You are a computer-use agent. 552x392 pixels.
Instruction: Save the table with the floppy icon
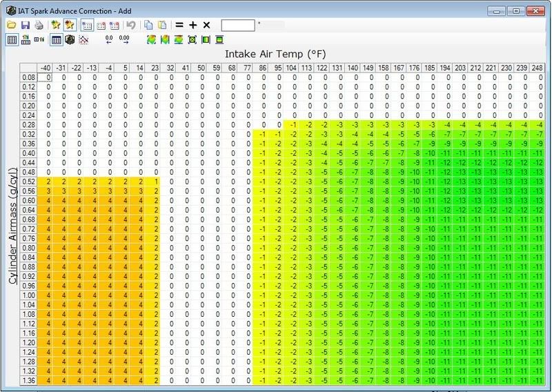[26, 25]
